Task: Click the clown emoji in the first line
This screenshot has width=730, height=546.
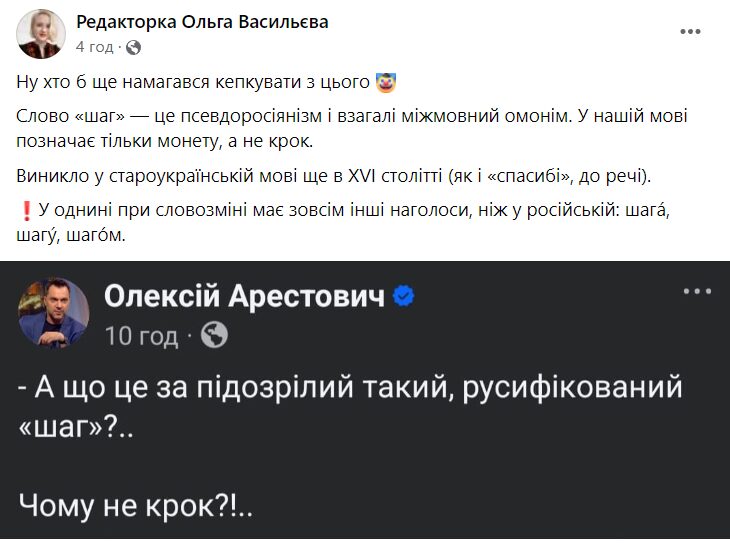Action: pos(386,79)
